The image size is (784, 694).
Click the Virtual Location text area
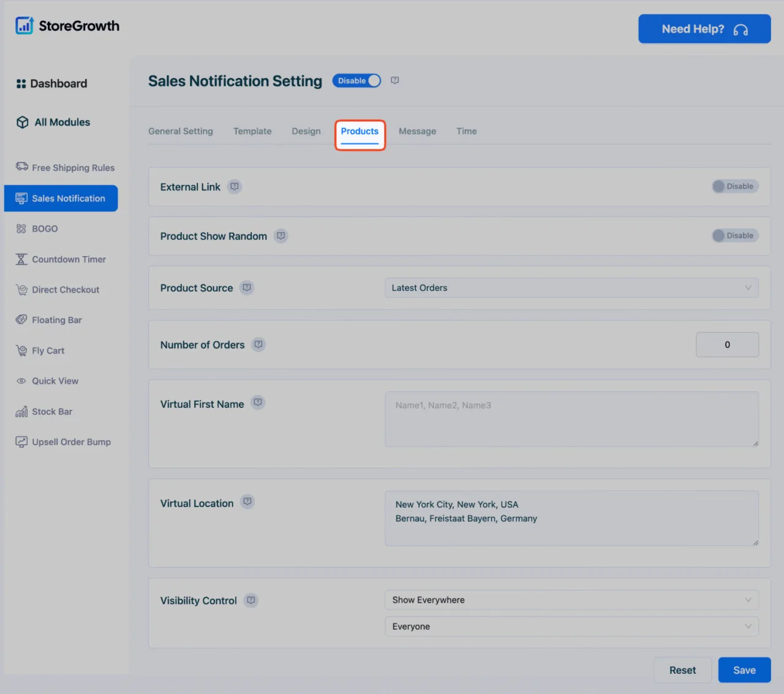pos(571,518)
